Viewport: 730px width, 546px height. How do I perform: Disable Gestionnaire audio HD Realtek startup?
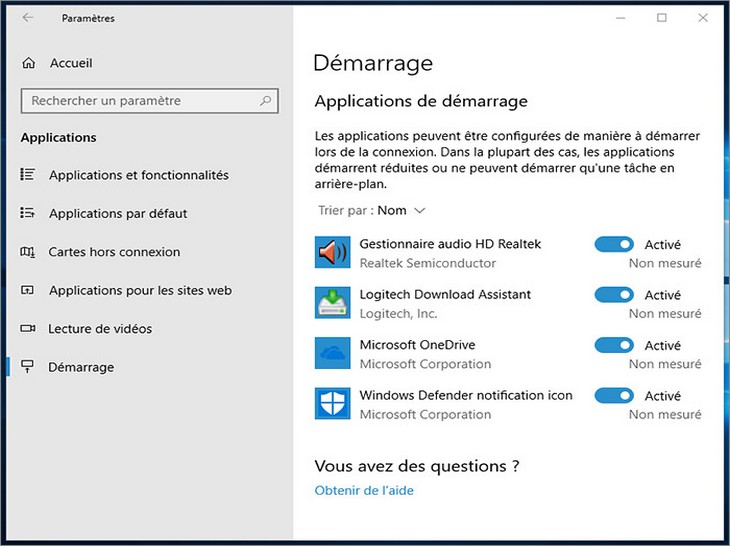614,244
